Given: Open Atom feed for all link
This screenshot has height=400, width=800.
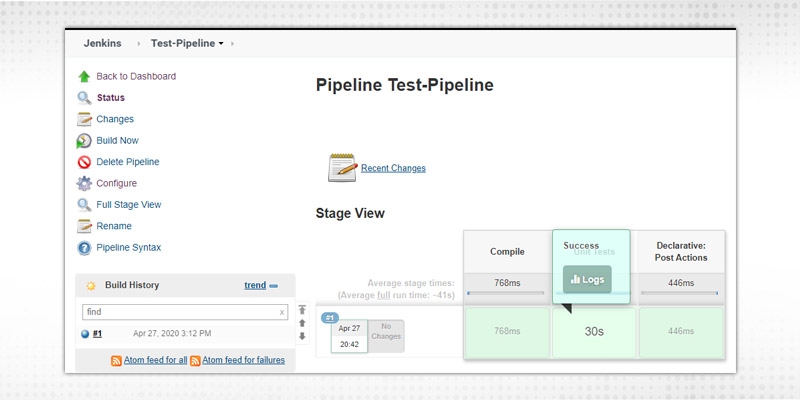Looking at the screenshot, I should click(x=156, y=360).
